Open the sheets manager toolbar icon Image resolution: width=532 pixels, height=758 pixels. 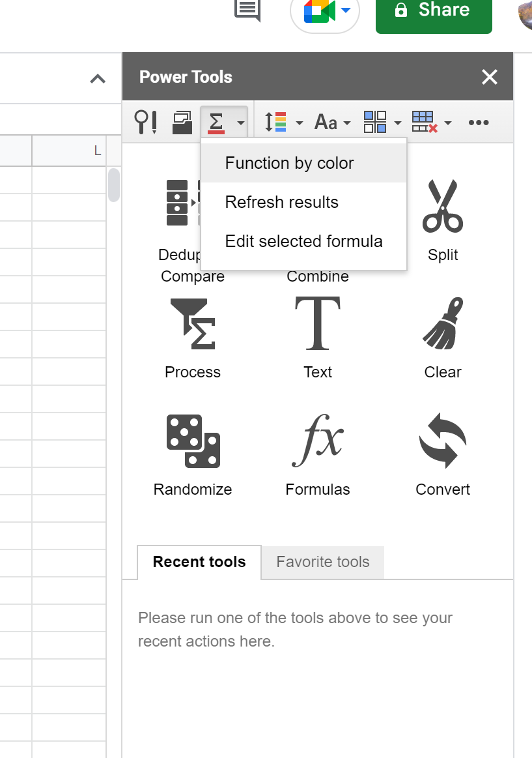[182, 122]
